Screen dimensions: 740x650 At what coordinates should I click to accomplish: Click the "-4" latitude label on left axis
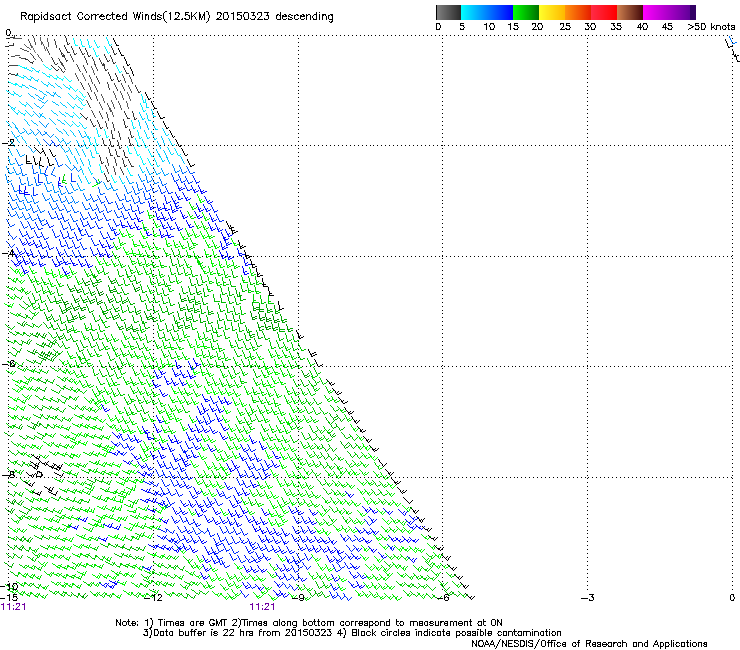click(x=8, y=253)
